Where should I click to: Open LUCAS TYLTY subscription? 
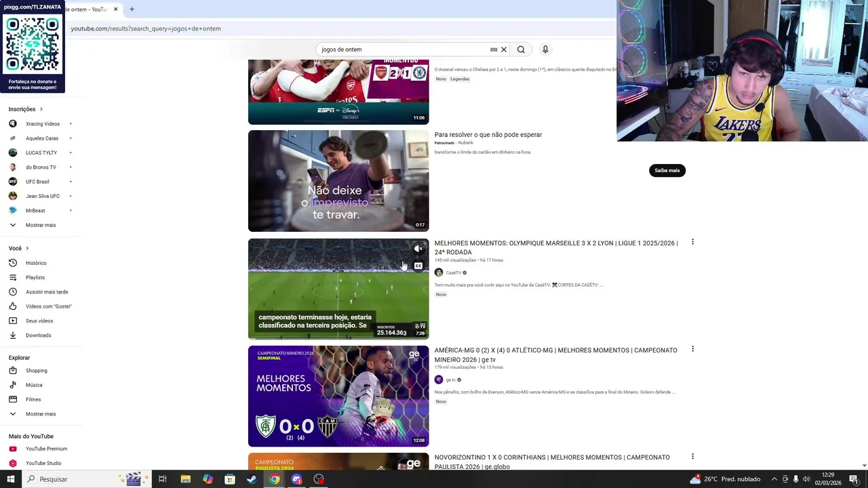click(x=41, y=152)
